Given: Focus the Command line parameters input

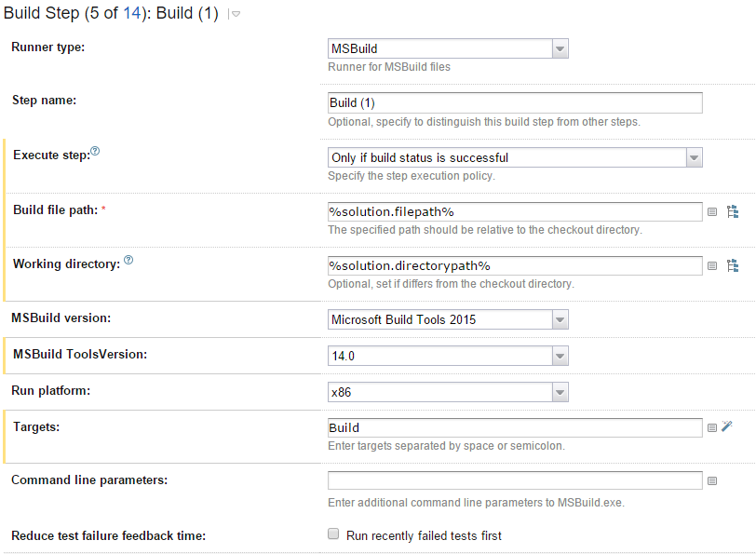Looking at the screenshot, I should (515, 480).
